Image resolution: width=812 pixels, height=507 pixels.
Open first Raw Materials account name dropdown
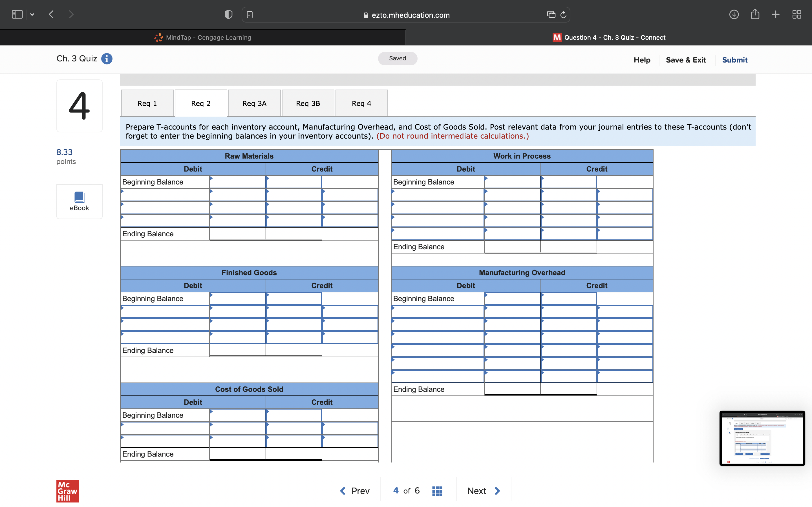165,195
